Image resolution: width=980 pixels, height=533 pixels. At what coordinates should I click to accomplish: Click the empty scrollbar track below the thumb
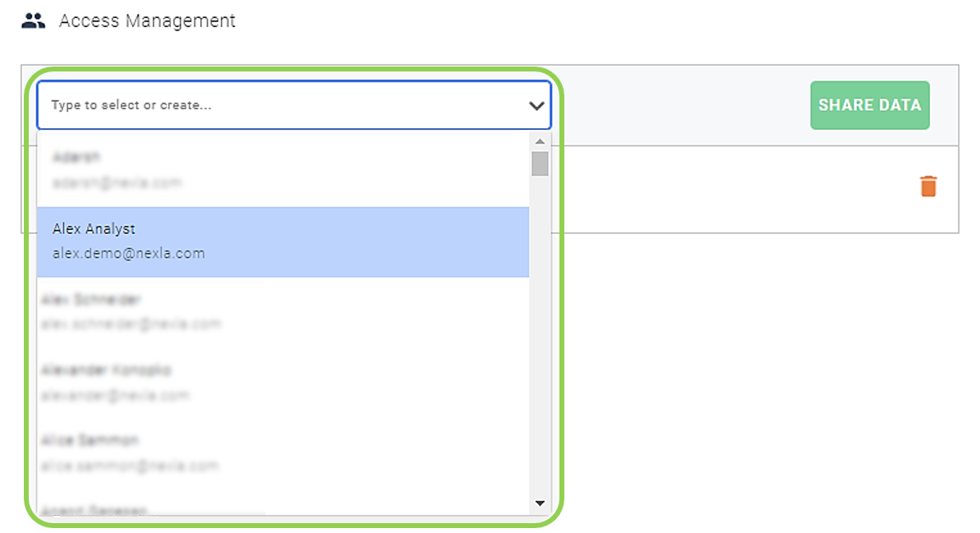point(540,338)
